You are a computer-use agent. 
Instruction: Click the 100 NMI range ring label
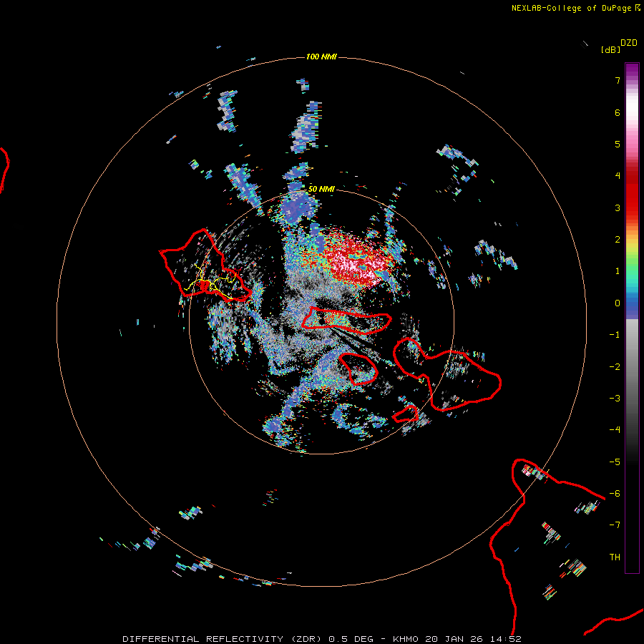321,57
